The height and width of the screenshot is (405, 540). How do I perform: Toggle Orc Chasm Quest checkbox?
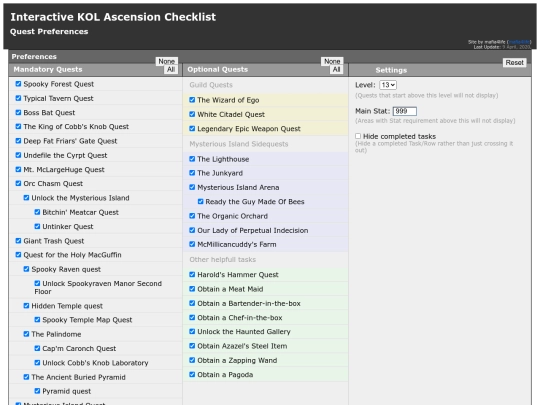pyautogui.click(x=18, y=184)
